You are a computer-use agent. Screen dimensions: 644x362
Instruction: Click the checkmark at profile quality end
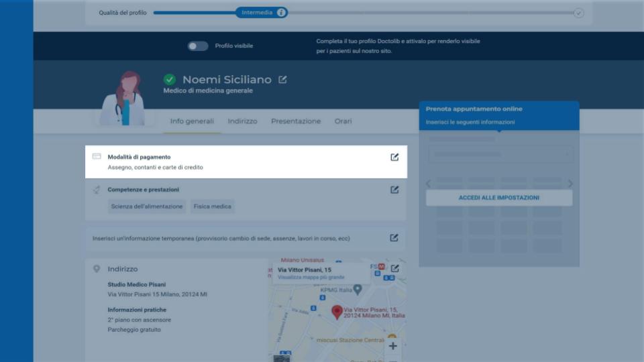click(578, 13)
